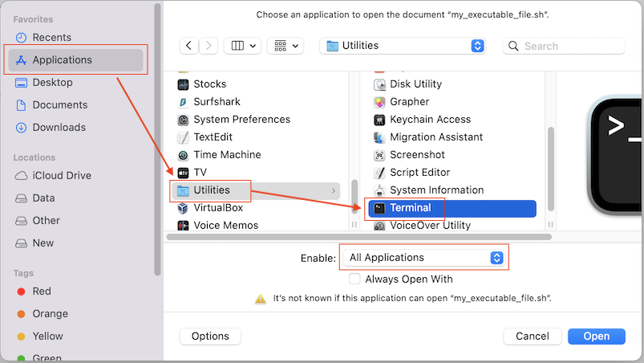Click the TextEdit app icon
The image size is (644, 363).
183,137
